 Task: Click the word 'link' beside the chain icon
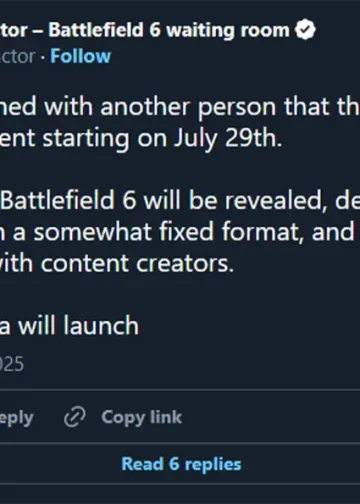pos(166,417)
